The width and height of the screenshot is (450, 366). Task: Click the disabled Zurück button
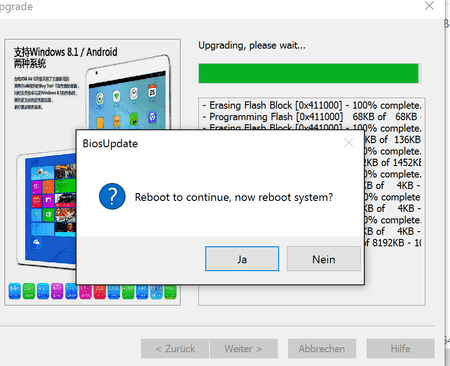[x=175, y=349]
